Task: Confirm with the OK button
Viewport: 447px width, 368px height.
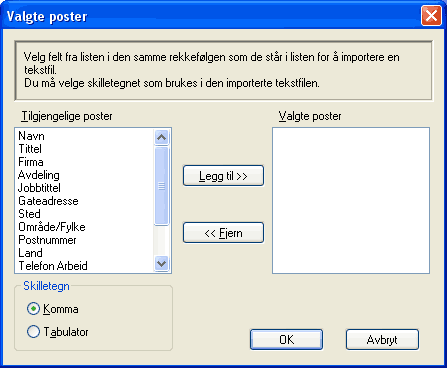Action: pos(286,340)
